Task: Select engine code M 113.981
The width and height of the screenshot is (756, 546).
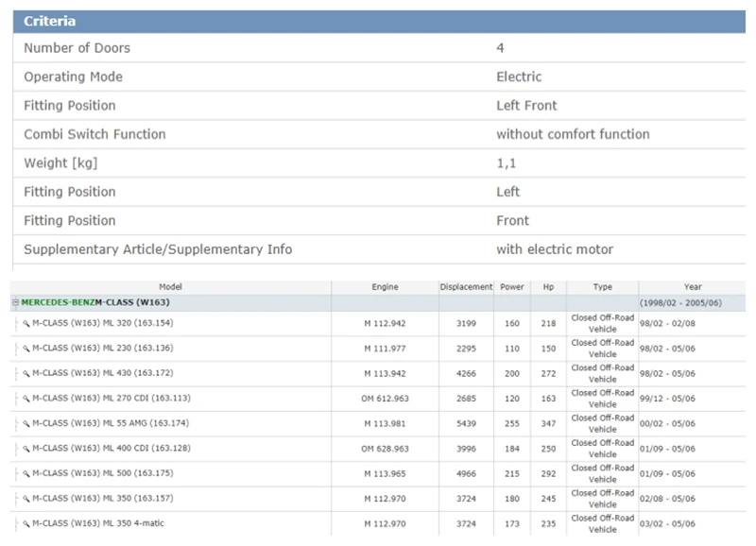Action: click(x=385, y=423)
